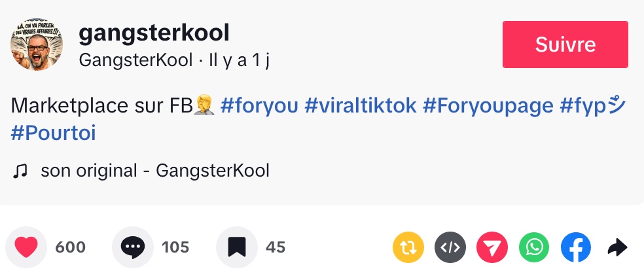Viewport: 644px width, 280px height.
Task: Like the video with the heart icon
Action: click(26, 247)
